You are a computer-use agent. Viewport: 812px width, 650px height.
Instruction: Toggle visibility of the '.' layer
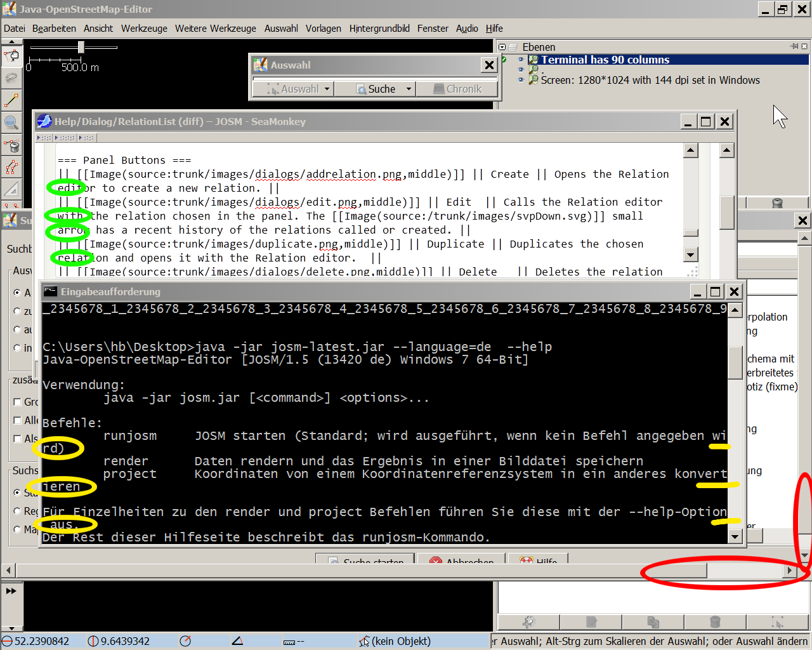click(521, 70)
